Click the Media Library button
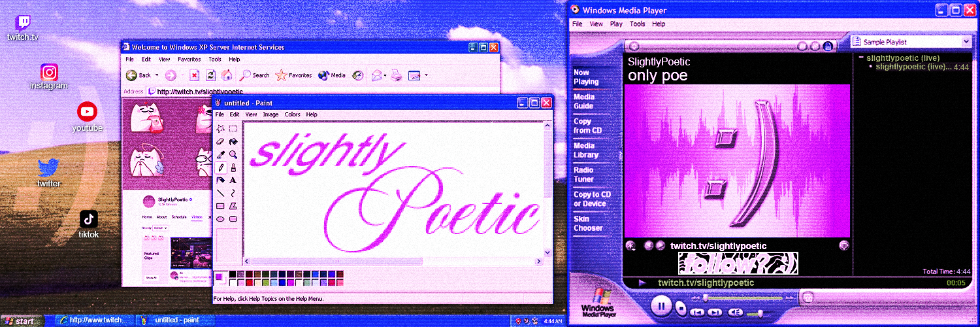980x327 pixels. (x=586, y=150)
